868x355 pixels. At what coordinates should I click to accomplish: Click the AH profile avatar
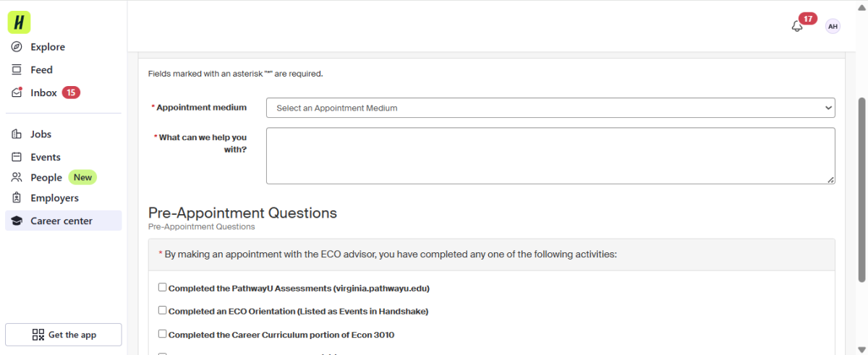click(833, 27)
